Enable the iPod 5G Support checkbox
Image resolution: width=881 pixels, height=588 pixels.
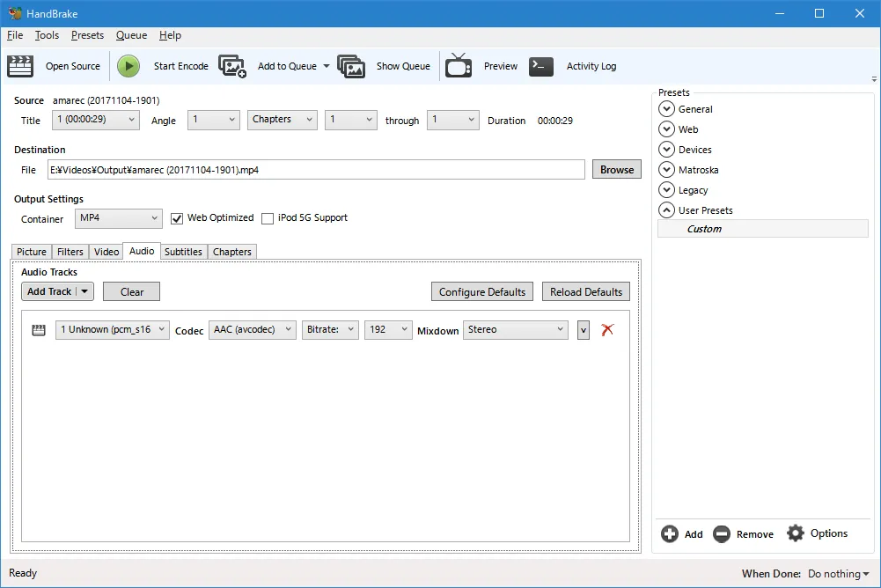pos(268,218)
